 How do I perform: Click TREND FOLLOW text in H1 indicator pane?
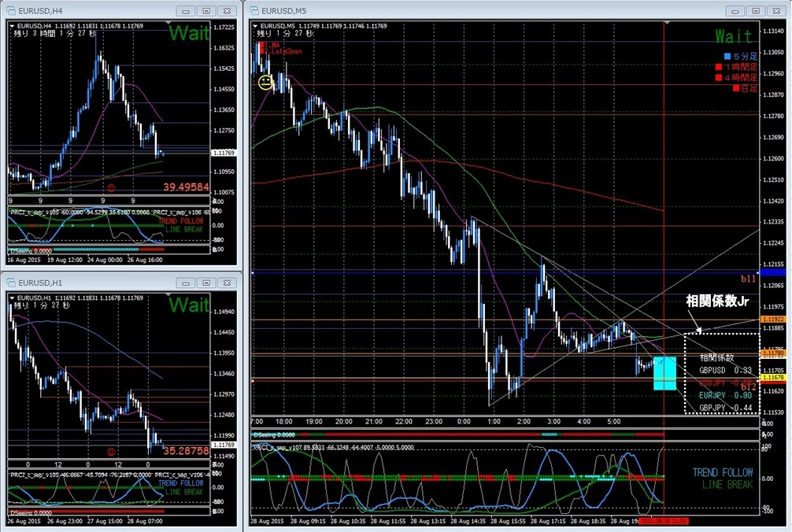[180, 483]
